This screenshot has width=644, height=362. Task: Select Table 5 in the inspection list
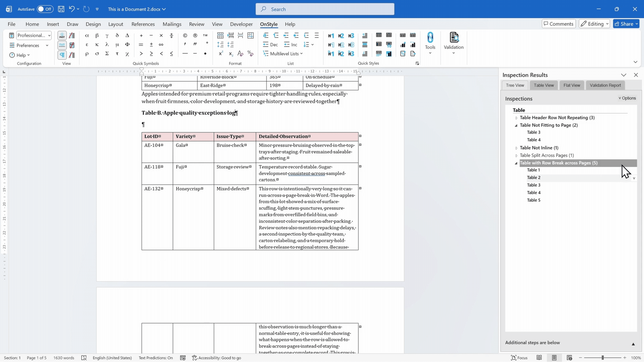(534, 200)
